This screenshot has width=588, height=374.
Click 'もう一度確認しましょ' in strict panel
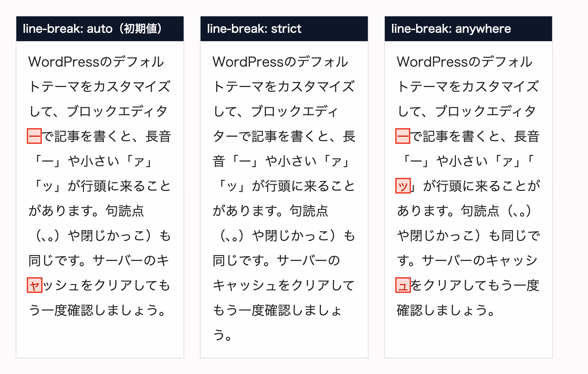pyautogui.click(x=277, y=310)
